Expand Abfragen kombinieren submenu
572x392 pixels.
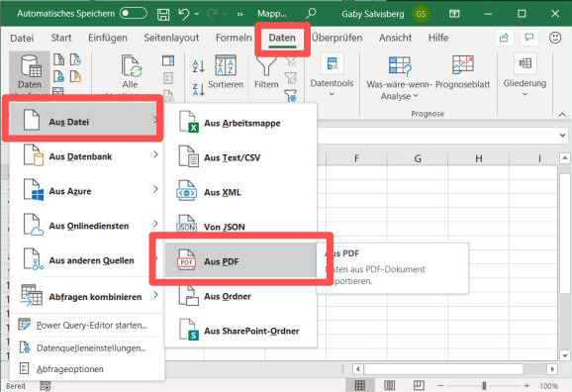pos(87,296)
